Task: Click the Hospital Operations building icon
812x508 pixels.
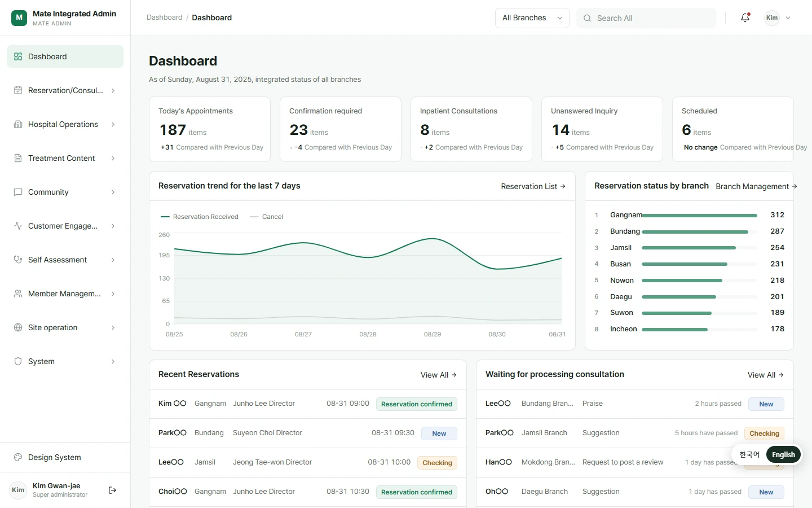Action: pos(18,124)
